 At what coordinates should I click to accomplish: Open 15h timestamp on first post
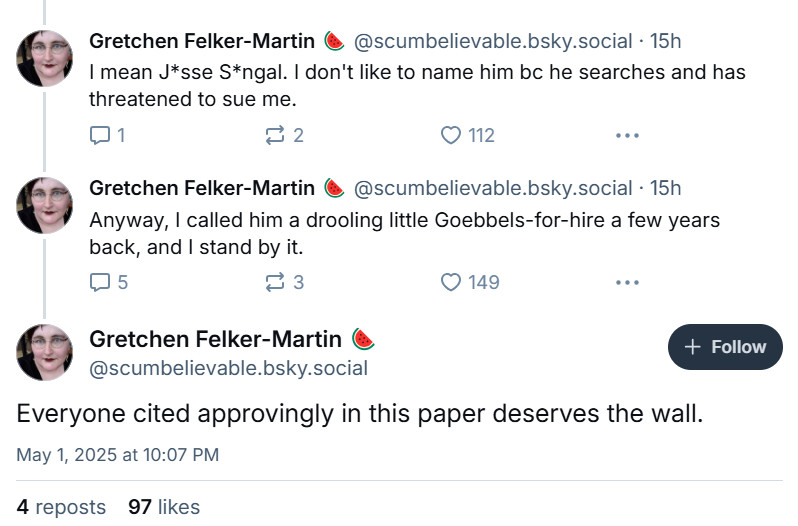(x=665, y=41)
